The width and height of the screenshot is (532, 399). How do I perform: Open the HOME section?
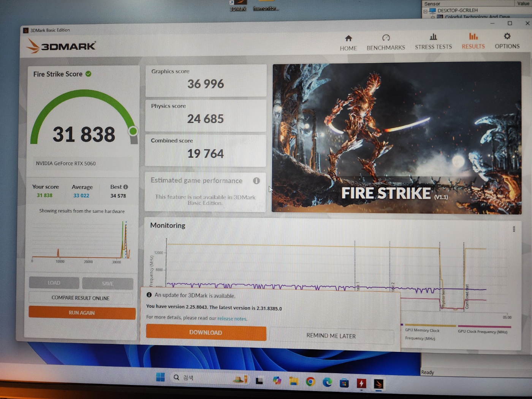[348, 43]
